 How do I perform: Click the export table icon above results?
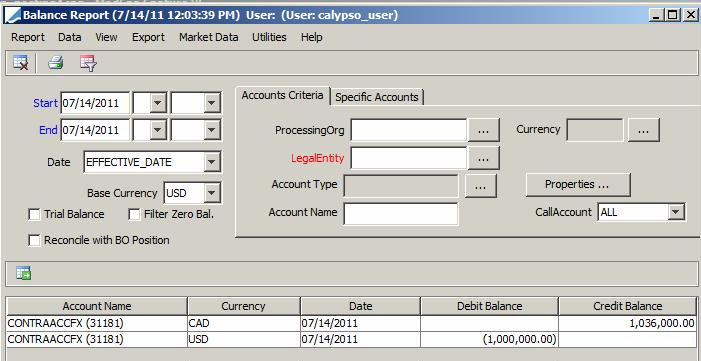[x=23, y=272]
